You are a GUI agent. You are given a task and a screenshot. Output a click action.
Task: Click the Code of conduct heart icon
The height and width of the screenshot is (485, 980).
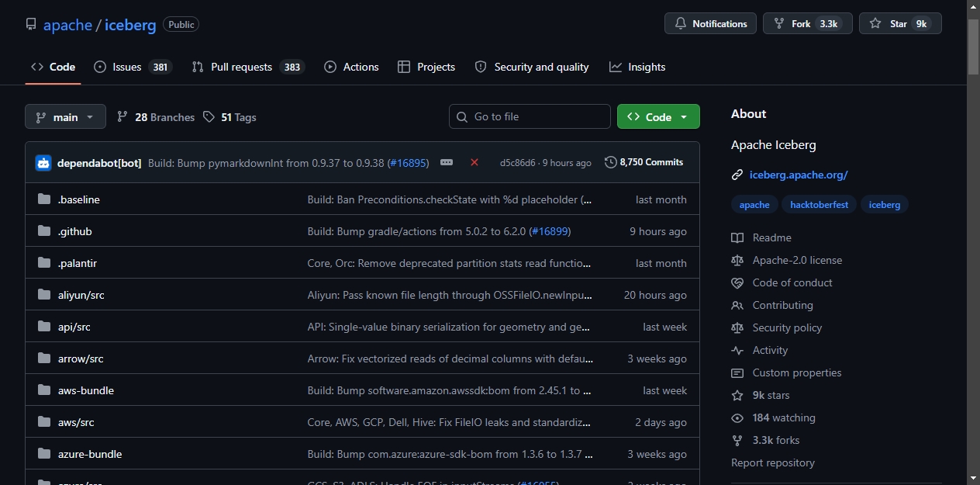coord(737,282)
